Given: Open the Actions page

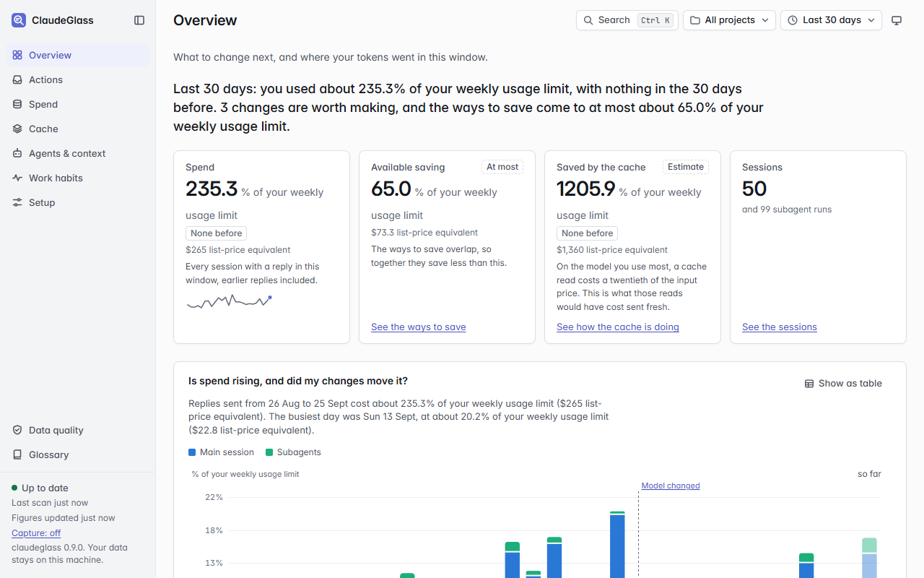Looking at the screenshot, I should point(78,79).
